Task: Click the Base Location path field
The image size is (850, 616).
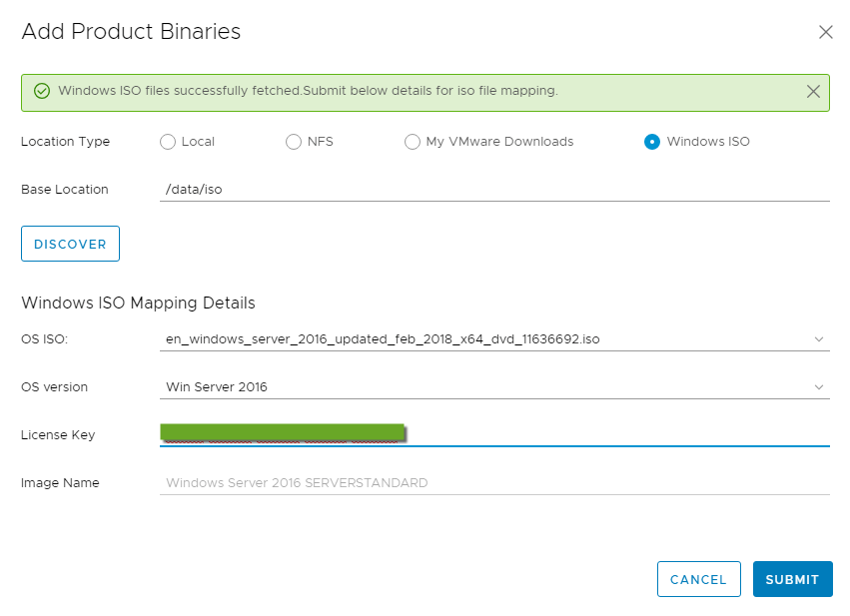Action: tap(493, 190)
